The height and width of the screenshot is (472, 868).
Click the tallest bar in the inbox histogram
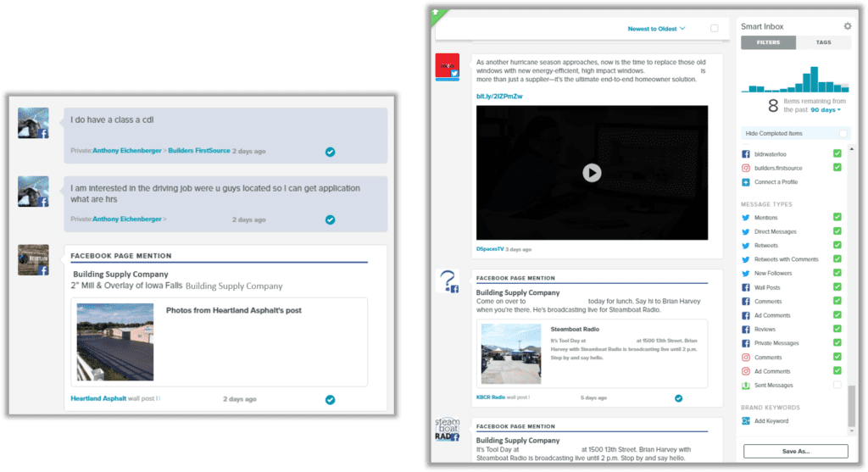[814, 79]
